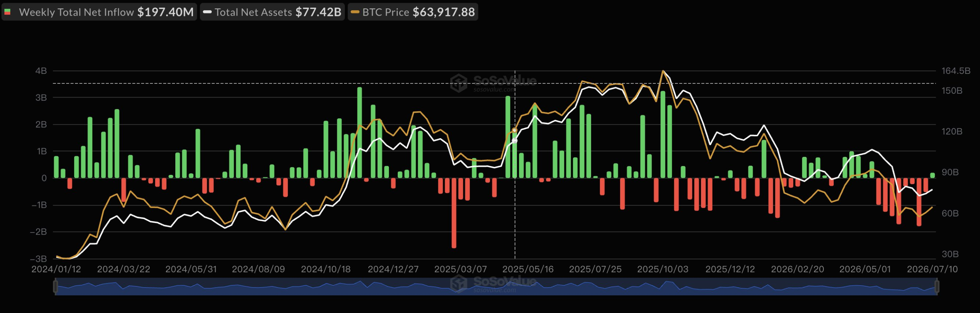Viewport: 980px width, 313px height.
Task: Click the -2B left axis label
Action: [x=38, y=232]
